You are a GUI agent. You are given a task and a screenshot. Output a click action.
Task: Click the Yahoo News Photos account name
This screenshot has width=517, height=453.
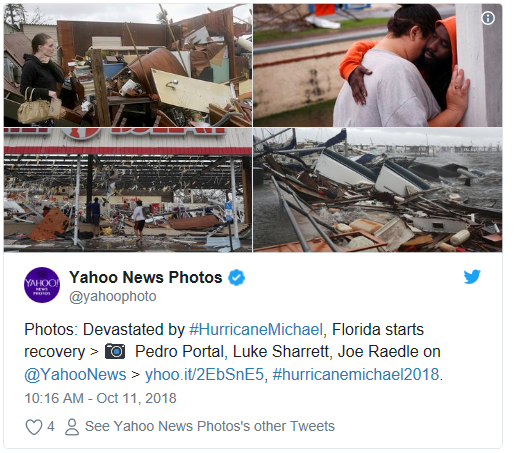pyautogui.click(x=146, y=277)
